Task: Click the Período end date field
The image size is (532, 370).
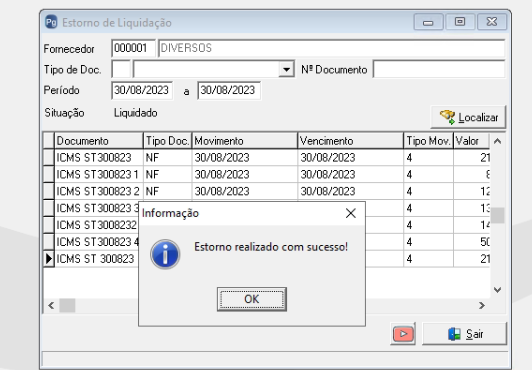Action: 229,91
